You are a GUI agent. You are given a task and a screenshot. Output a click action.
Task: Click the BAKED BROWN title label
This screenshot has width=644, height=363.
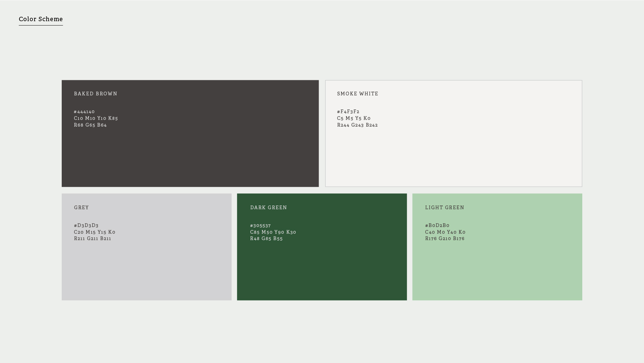tap(96, 94)
